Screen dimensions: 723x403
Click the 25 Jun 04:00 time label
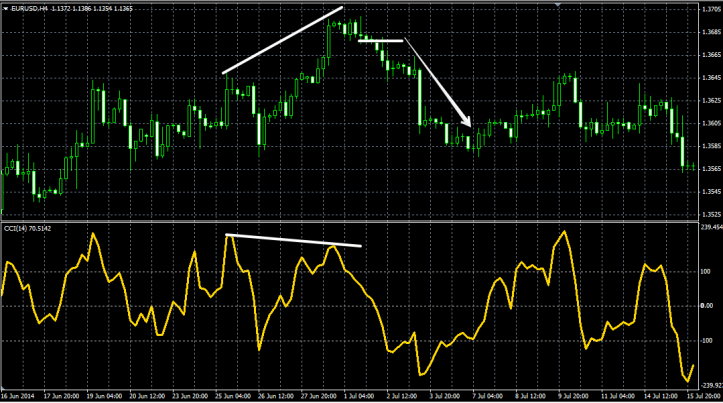[x=233, y=396]
